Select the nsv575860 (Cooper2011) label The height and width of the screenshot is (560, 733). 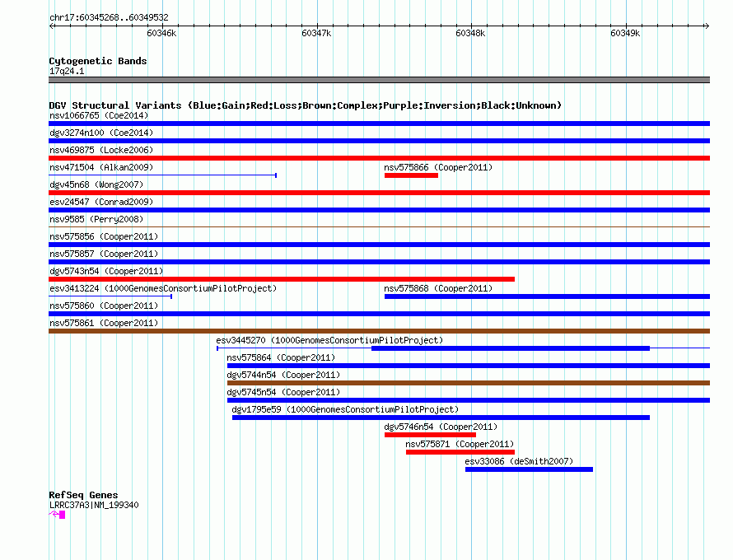[104, 306]
